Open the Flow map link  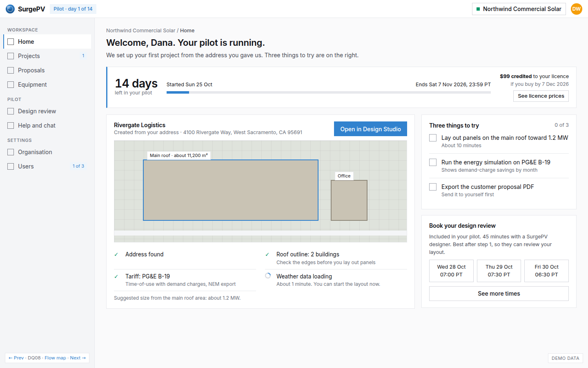click(x=55, y=358)
